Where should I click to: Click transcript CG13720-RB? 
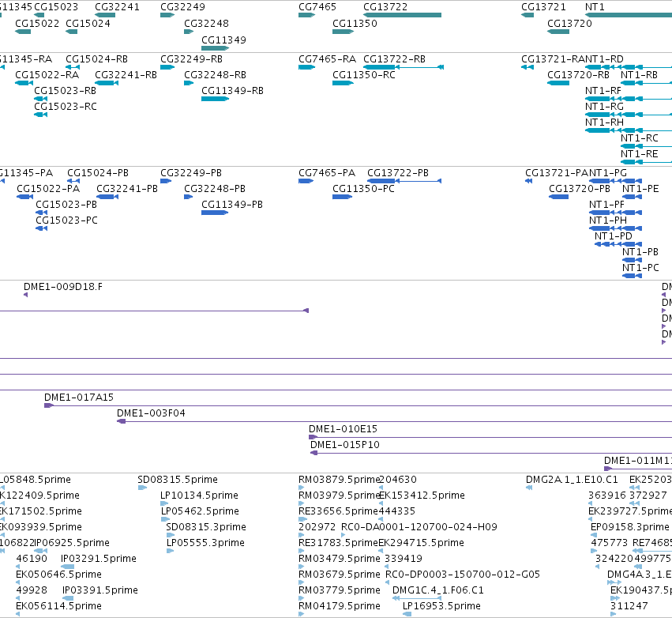coord(579,74)
